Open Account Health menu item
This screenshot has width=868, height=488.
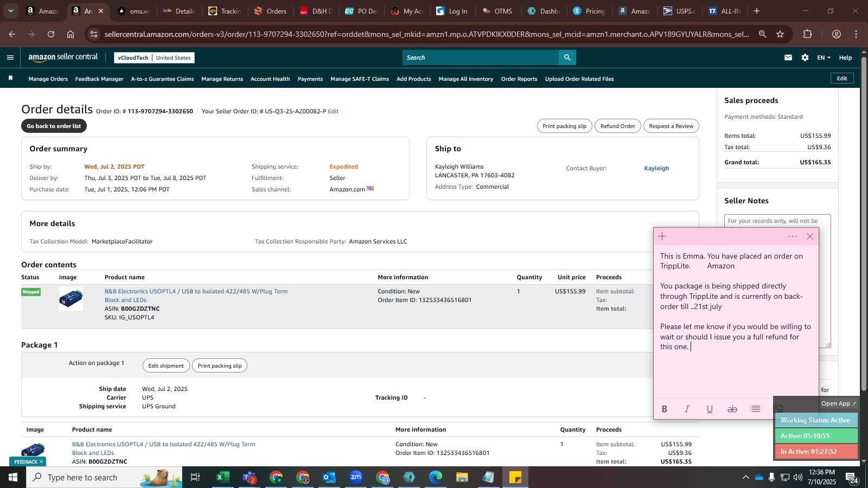pos(270,79)
